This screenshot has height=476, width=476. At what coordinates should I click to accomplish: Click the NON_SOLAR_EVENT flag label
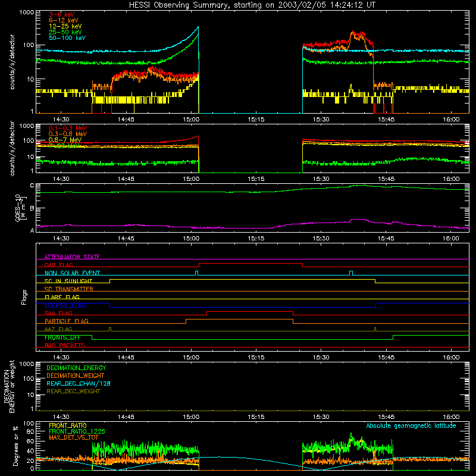[x=72, y=273]
